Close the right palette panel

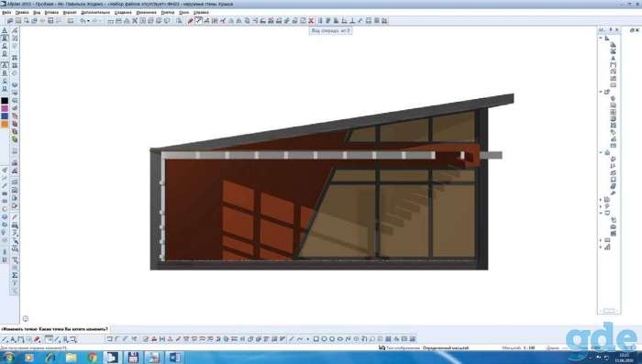click(617, 30)
